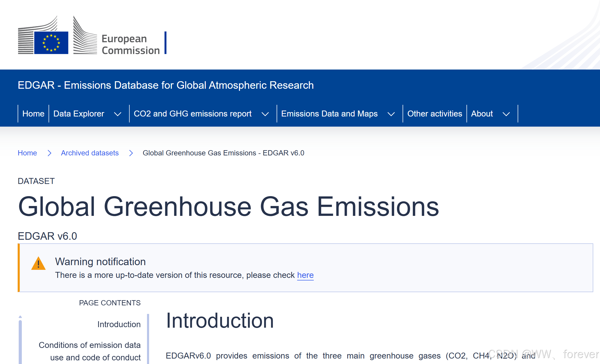Click the Global Greenhouse Gas Emissions heading
This screenshot has height=364, width=600.
(229, 207)
